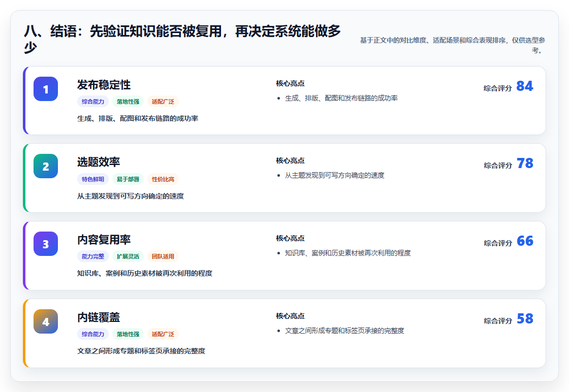
Task: Click bullet text 文章之间形成专题和标签页承接的完整度
Action: [x=344, y=331]
